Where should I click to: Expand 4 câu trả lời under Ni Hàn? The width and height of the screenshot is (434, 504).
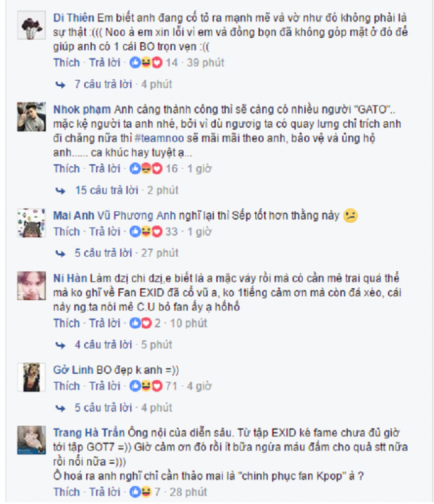(103, 345)
